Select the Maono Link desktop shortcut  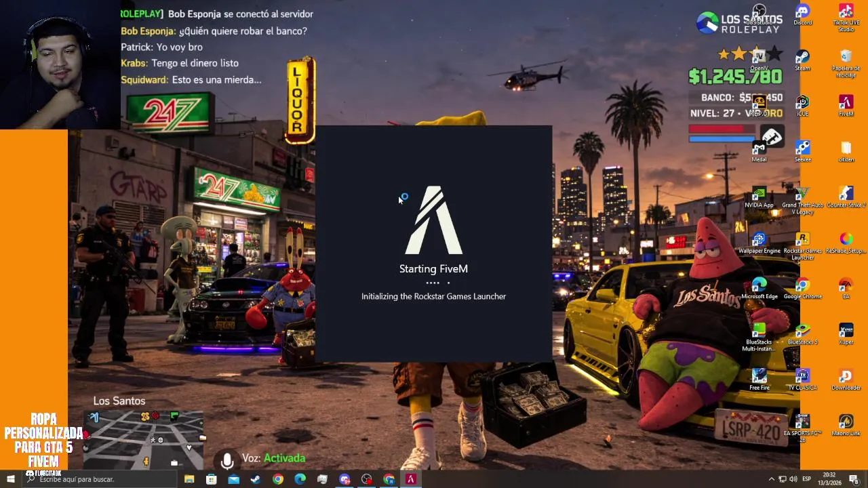coord(846,424)
